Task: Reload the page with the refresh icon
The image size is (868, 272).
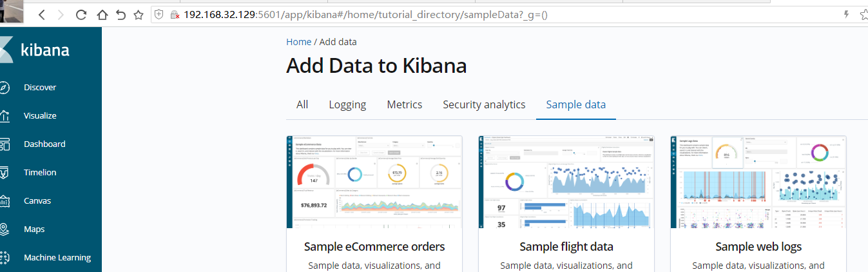Action: coord(81,14)
